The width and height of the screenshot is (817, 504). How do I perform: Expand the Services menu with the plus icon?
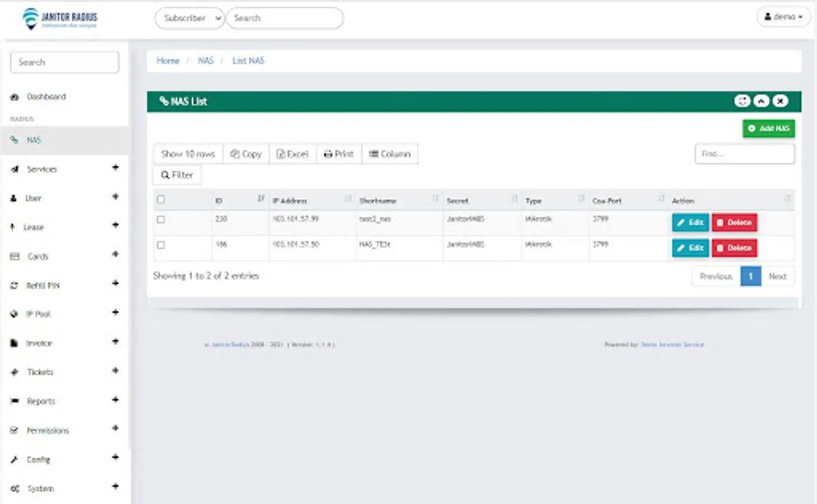click(115, 167)
